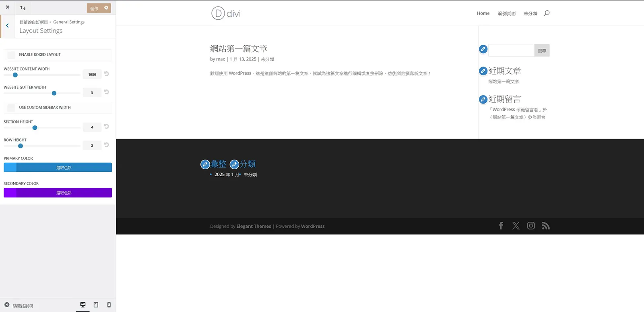Switch to mobile preview mode
The width and height of the screenshot is (644, 312).
tap(109, 305)
